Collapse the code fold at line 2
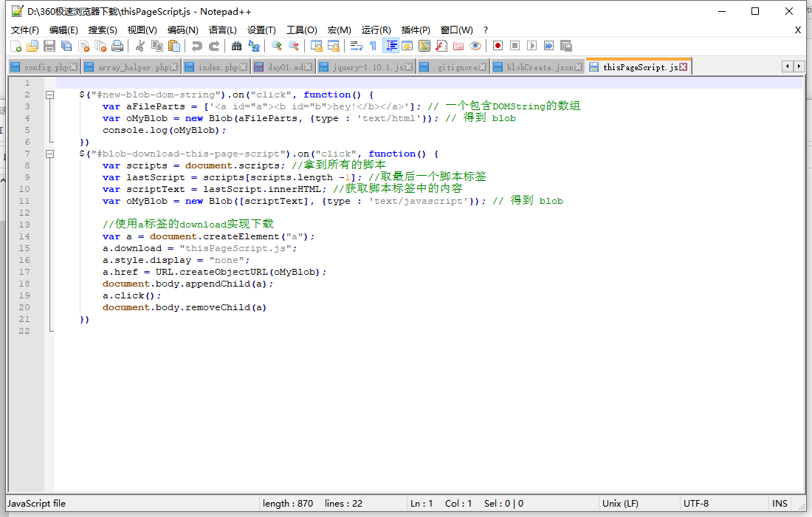812x517 pixels. coord(49,95)
